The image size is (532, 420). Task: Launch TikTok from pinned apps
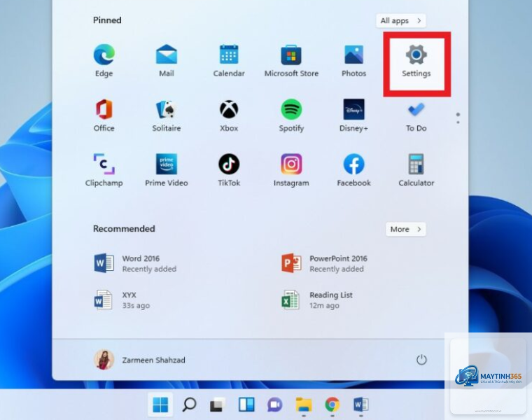[229, 170]
